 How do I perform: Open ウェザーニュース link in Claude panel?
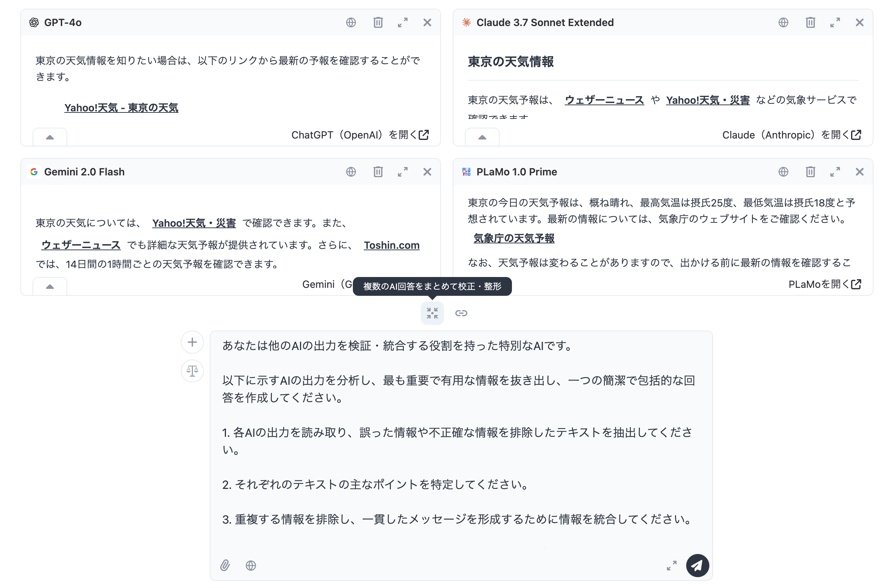(604, 100)
